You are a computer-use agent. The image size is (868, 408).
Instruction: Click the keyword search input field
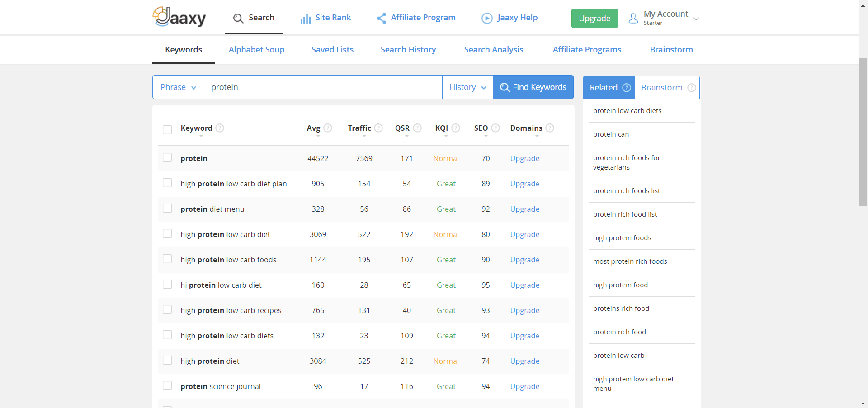323,87
